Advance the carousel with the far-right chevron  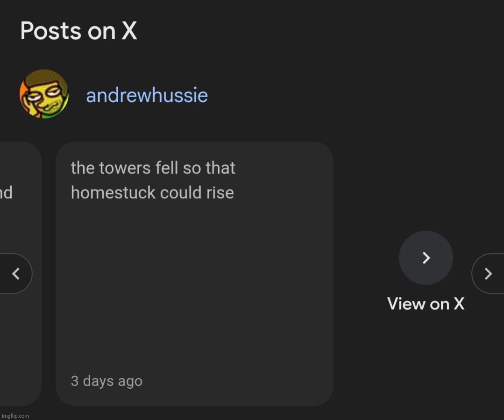[x=488, y=273]
